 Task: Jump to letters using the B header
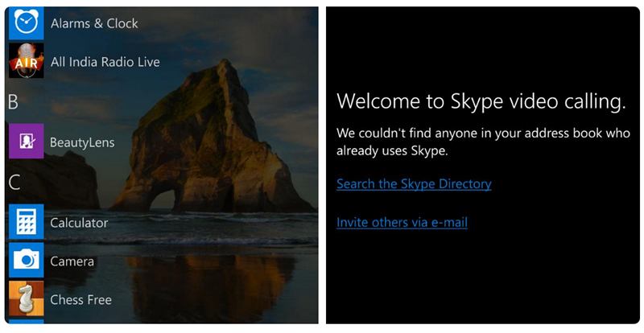pos(13,102)
